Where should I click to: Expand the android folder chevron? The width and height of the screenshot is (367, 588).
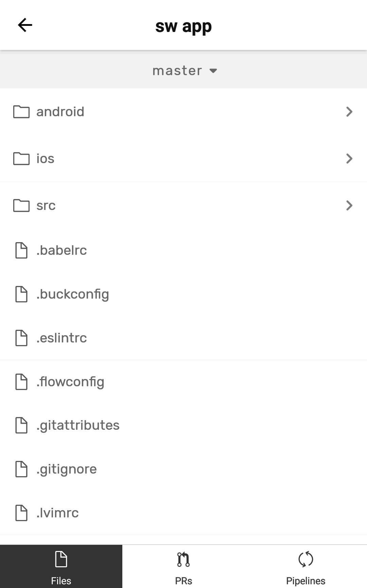pyautogui.click(x=349, y=112)
